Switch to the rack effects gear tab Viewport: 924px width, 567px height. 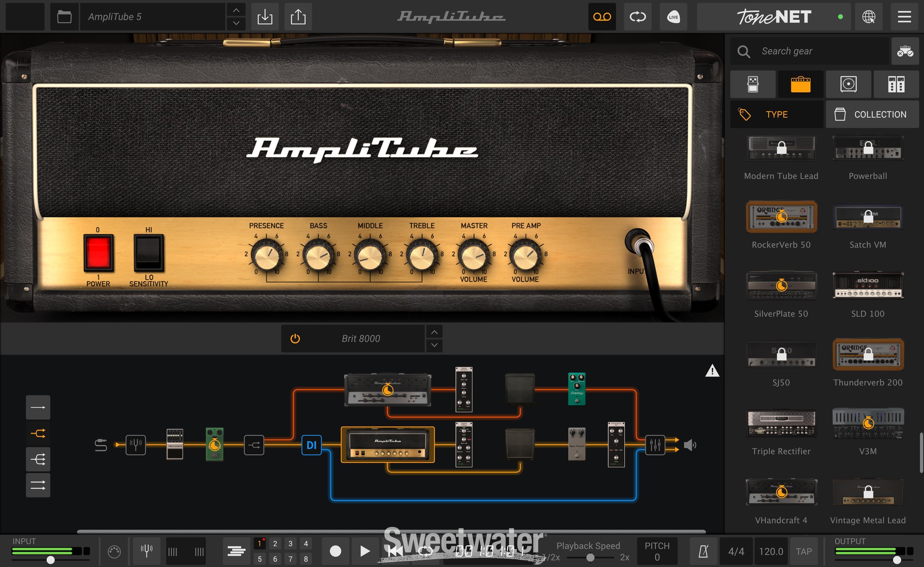[896, 84]
